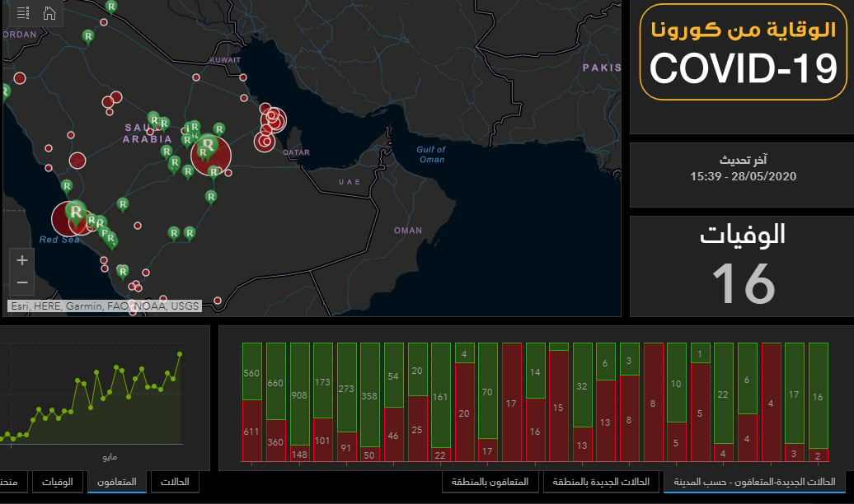Zoom out with the minus button
Image resolution: width=854 pixels, height=504 pixels.
tap(21, 282)
